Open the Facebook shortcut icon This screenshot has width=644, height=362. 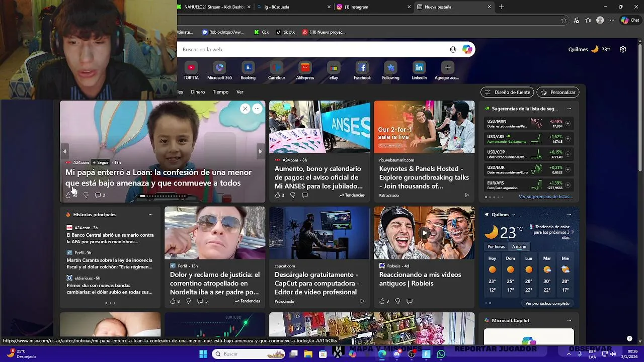[362, 67]
